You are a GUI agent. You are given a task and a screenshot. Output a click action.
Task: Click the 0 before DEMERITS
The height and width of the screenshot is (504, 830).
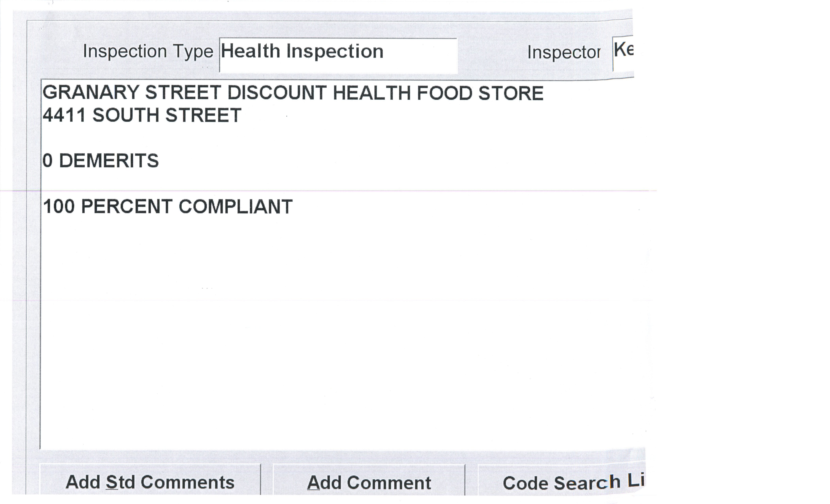click(47, 161)
